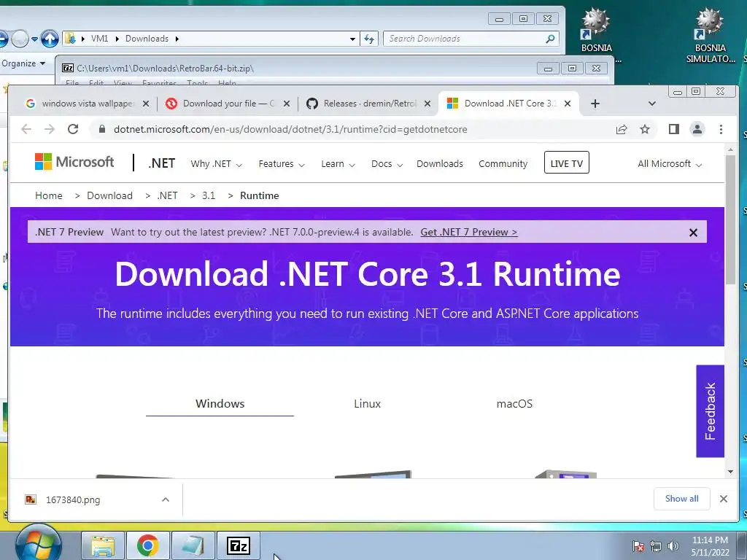Open Explorer from the taskbar
This screenshot has height=560, width=747.
pos(103,545)
